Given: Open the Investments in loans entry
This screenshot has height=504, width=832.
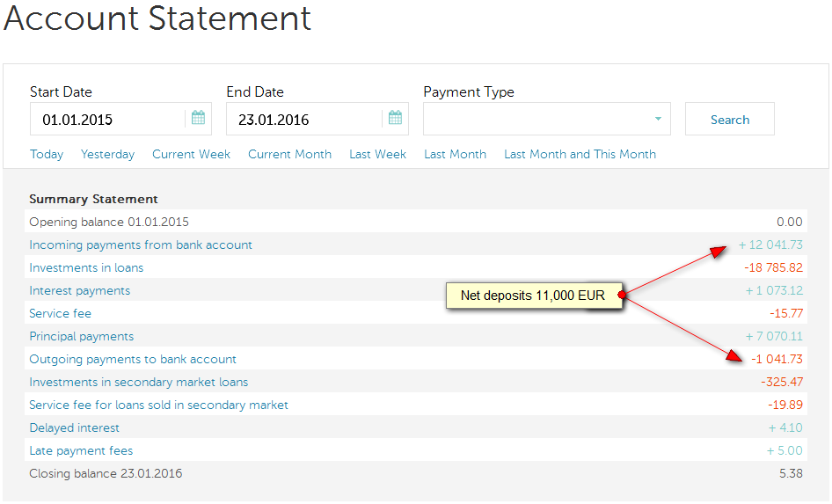Looking at the screenshot, I should 86,268.
